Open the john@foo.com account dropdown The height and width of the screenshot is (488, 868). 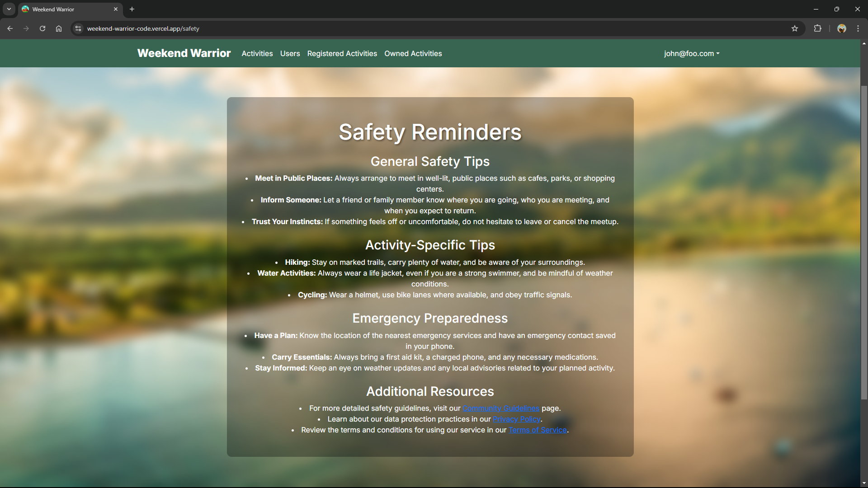pyautogui.click(x=691, y=53)
